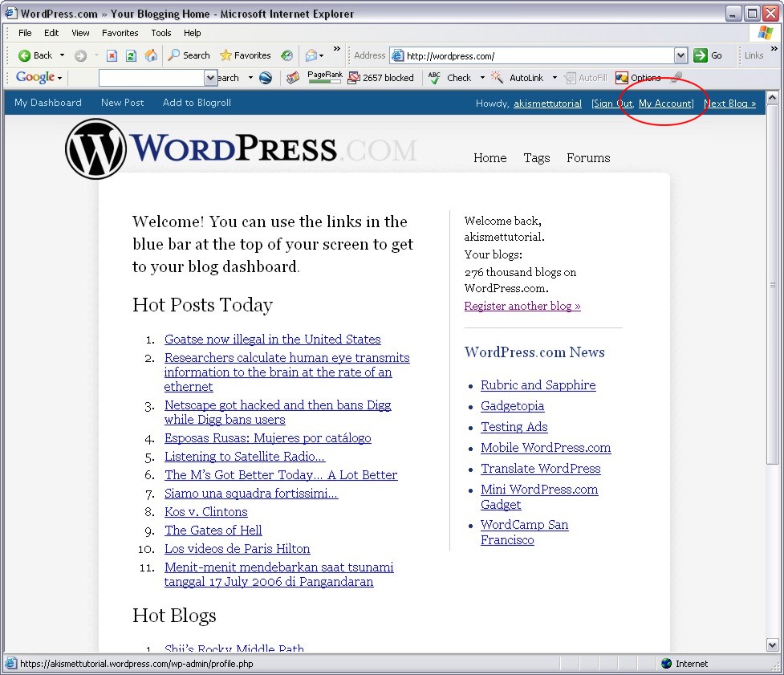Click the Google toolbar logo
This screenshot has width=784, height=675.
point(35,78)
